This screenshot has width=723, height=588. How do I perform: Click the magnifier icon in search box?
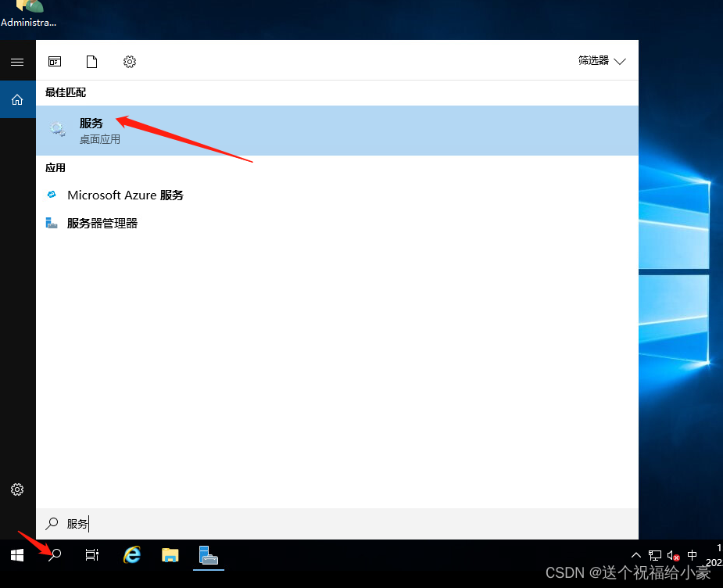(52, 523)
